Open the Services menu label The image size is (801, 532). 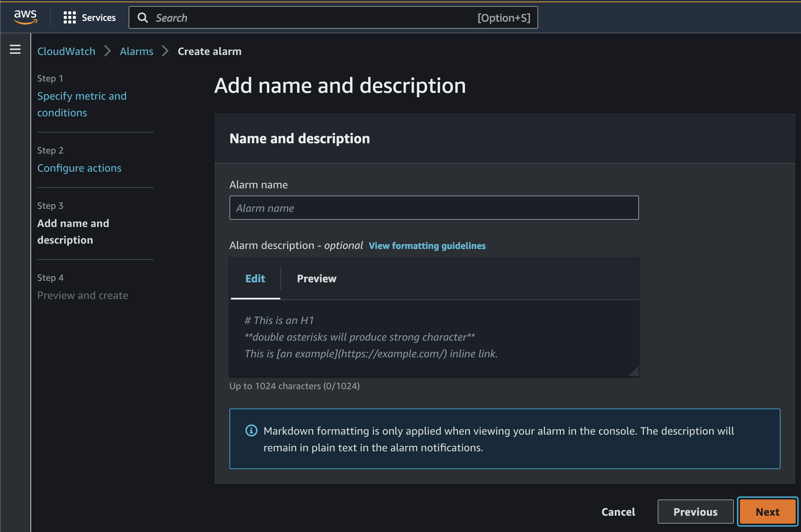[99, 18]
